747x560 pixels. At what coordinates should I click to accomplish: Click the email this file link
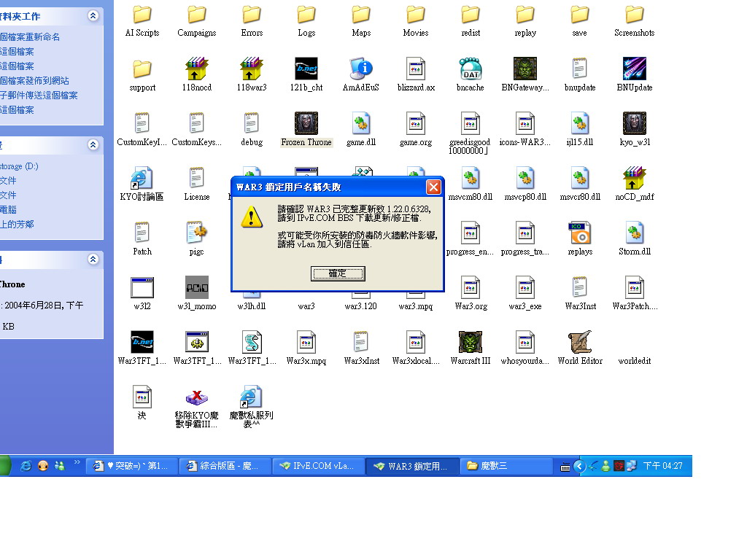(39, 96)
